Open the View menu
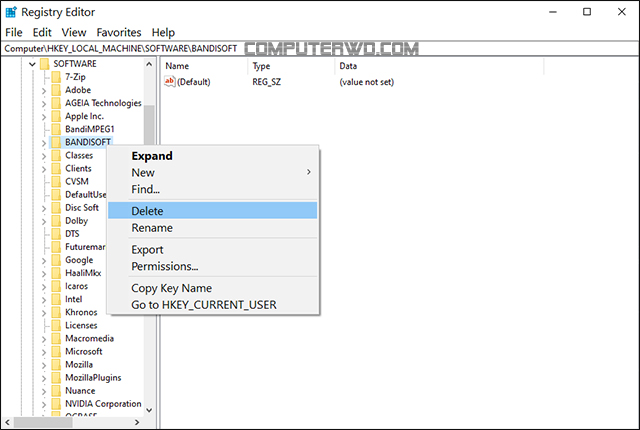 74,32
